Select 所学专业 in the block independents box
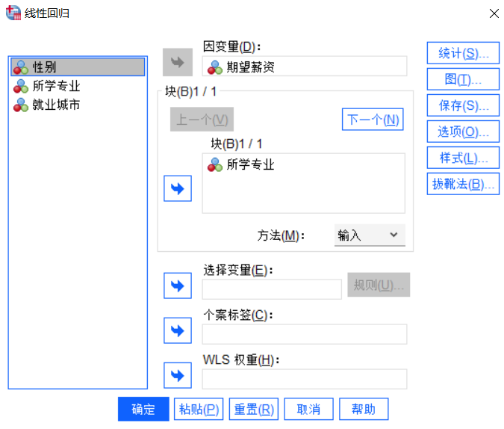The width and height of the screenshot is (504, 429). (303, 164)
